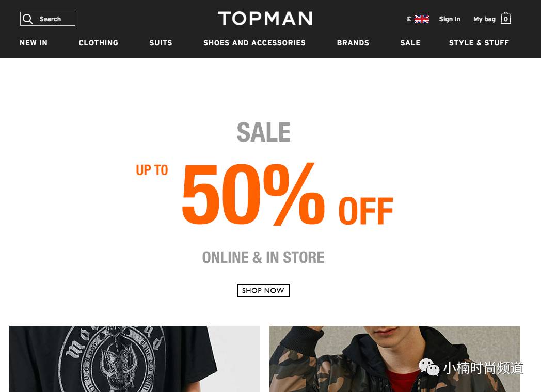
Task: Go to the SALE navigation item
Action: pos(410,43)
